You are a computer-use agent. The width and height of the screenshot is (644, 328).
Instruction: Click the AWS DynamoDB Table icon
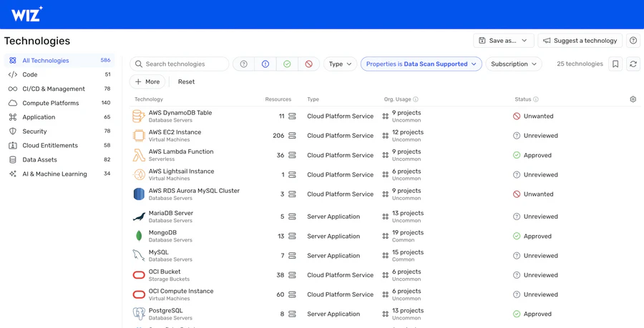click(139, 116)
